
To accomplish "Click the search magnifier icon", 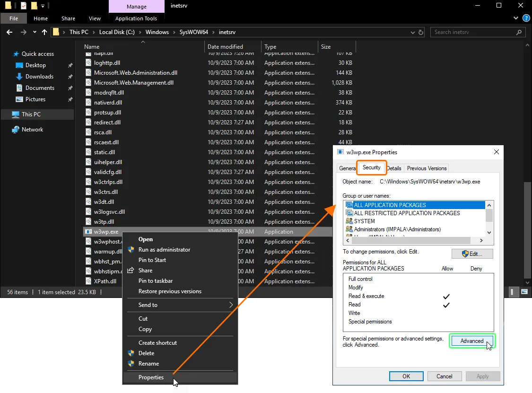I will point(519,32).
